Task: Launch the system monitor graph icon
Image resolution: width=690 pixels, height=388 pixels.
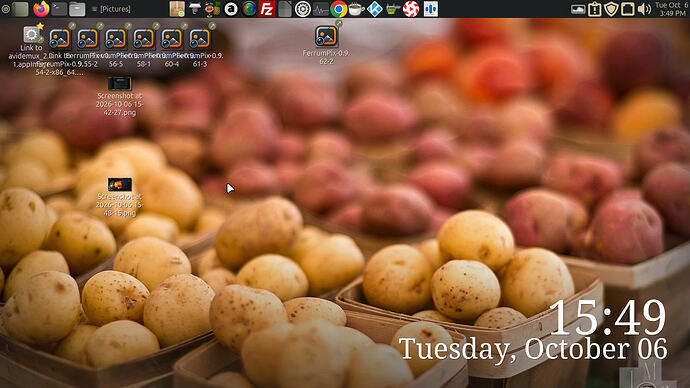Action: point(321,9)
